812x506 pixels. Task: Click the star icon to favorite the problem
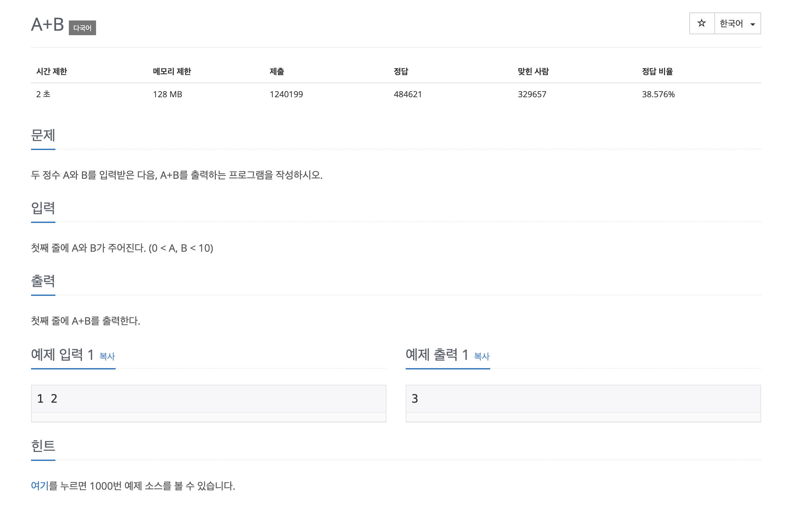(701, 23)
